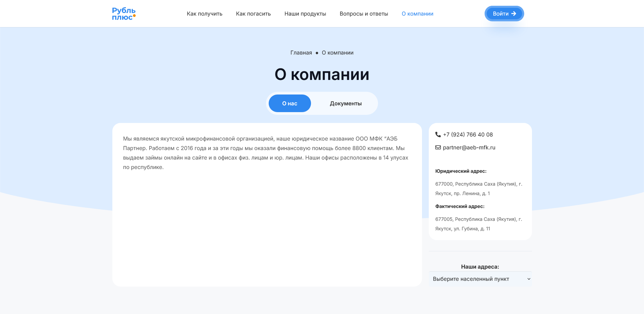Open the dropdown chevron on the city selector
The height and width of the screenshot is (314, 644).
tap(529, 279)
